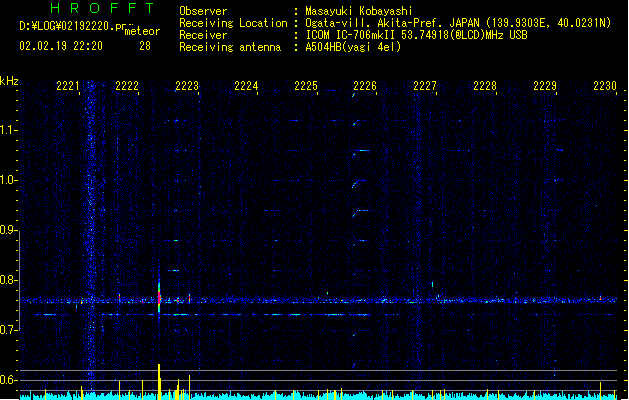The width and height of the screenshot is (629, 400).
Task: Click the 2227 time axis marker
Action: 425,86
